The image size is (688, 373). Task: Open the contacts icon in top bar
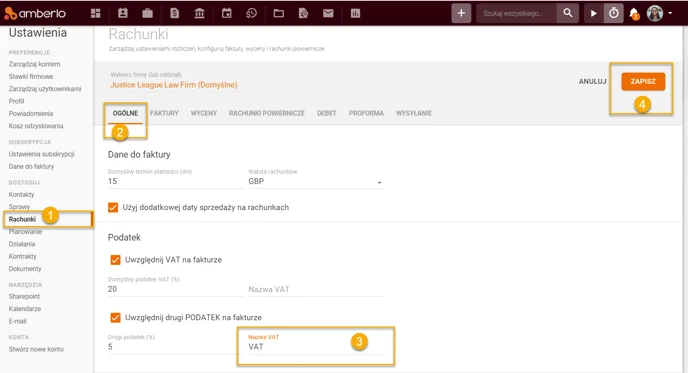coord(123,13)
